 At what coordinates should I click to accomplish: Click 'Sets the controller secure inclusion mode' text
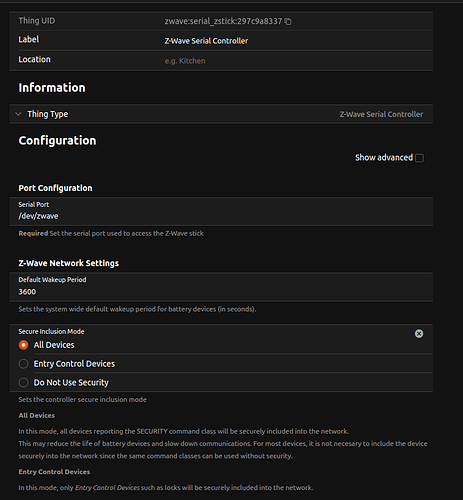point(82,400)
